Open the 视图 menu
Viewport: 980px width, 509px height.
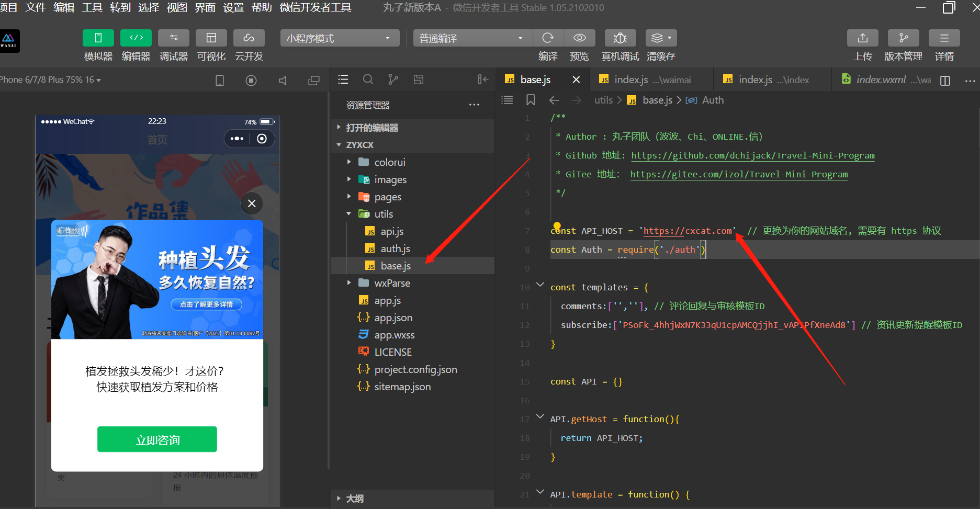click(x=177, y=7)
